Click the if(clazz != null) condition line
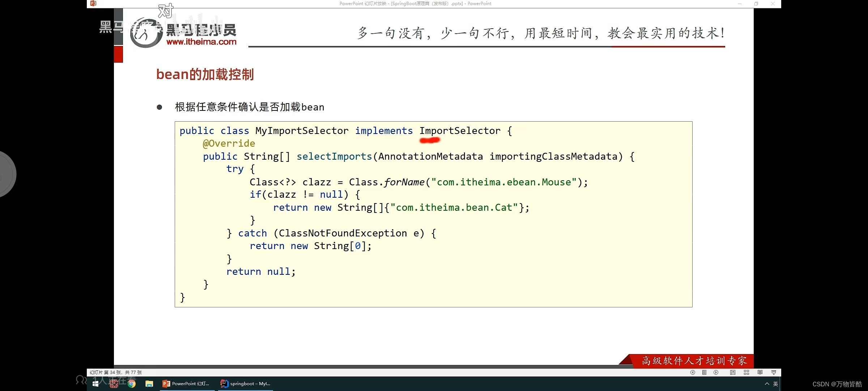This screenshot has width=868, height=391. 305,195
